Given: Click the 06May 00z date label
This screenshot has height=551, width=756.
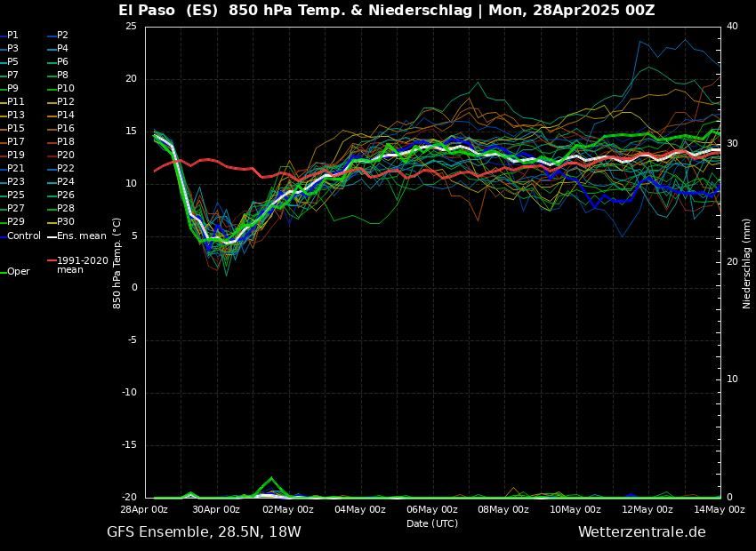Looking at the screenshot, I should 433,509.
